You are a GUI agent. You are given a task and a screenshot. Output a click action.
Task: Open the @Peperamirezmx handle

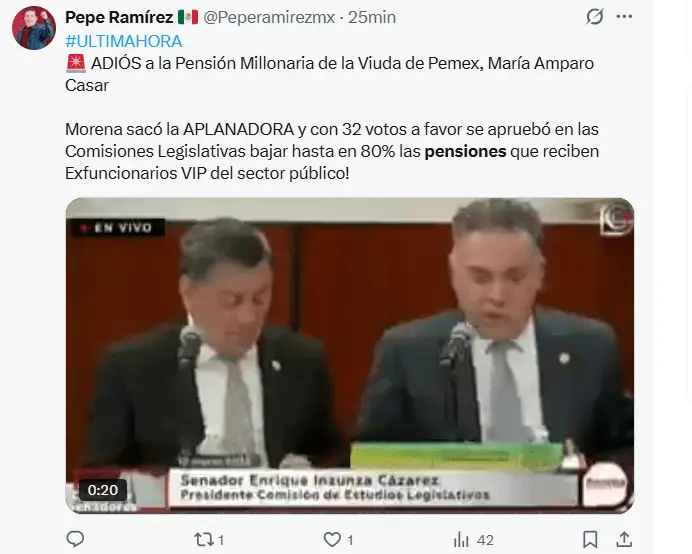pyautogui.click(x=269, y=17)
